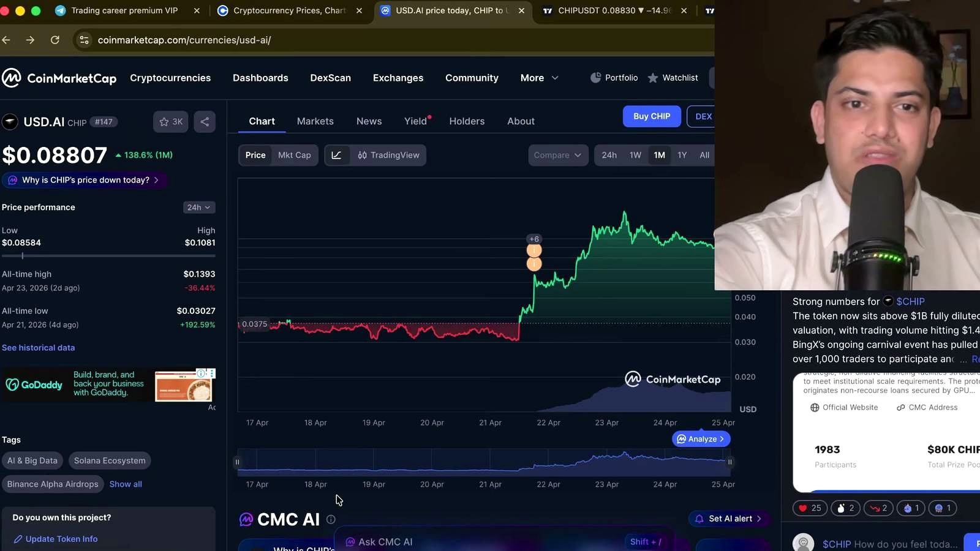Open See historical data link

[38, 348]
